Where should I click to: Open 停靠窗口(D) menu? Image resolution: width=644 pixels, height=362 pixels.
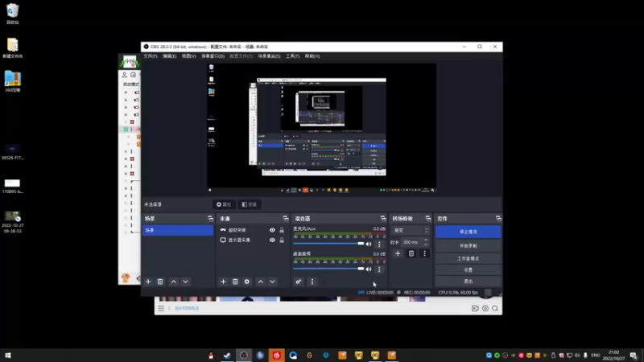click(x=213, y=56)
